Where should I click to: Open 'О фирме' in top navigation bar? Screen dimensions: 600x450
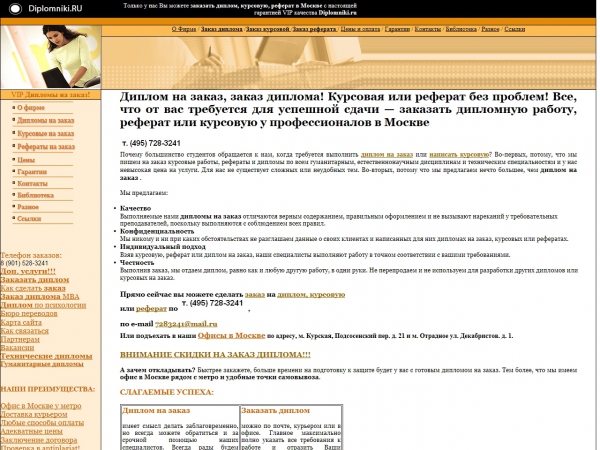coord(184,29)
